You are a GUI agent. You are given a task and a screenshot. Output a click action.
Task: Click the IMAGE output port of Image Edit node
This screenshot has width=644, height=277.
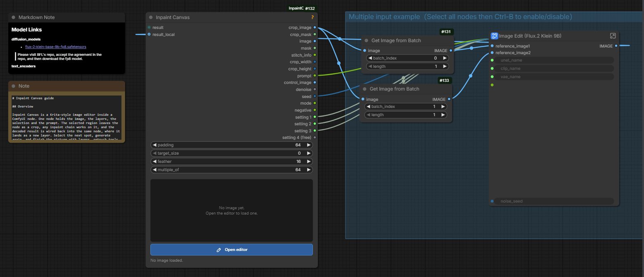(x=616, y=46)
